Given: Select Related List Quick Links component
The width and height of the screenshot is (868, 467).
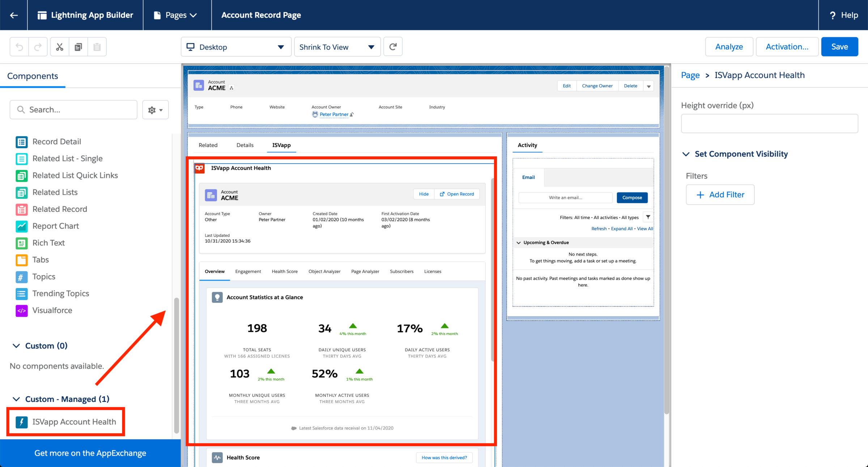Looking at the screenshot, I should click(x=67, y=176).
